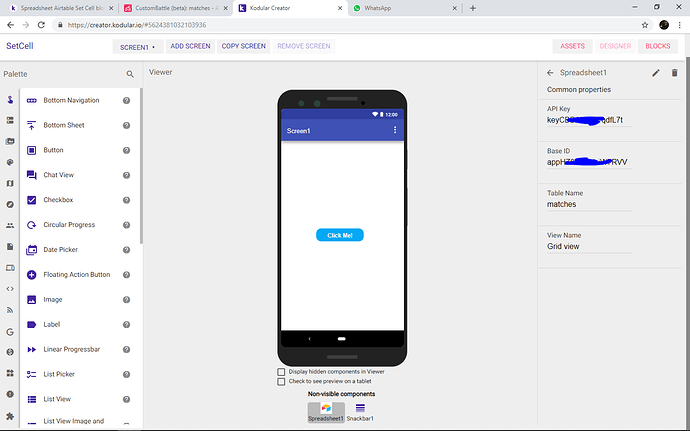Switch to the DESIGNER view
The height and width of the screenshot is (431, 690).
point(615,46)
